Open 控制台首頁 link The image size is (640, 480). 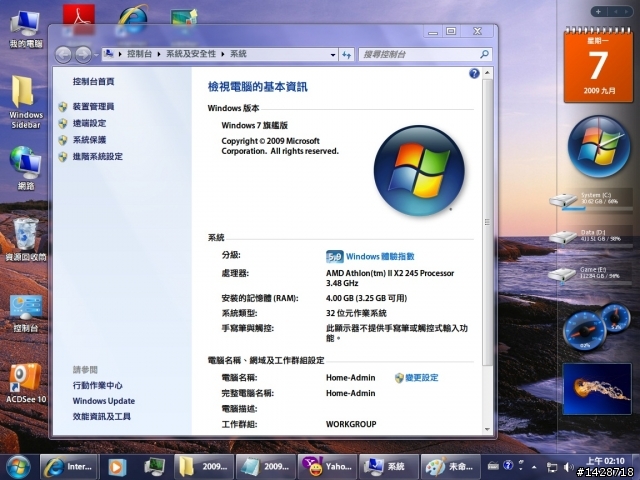tap(93, 82)
